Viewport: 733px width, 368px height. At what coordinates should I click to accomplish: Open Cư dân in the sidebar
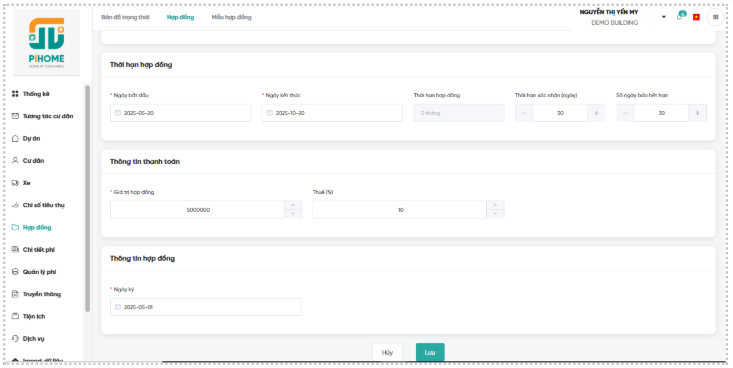33,160
